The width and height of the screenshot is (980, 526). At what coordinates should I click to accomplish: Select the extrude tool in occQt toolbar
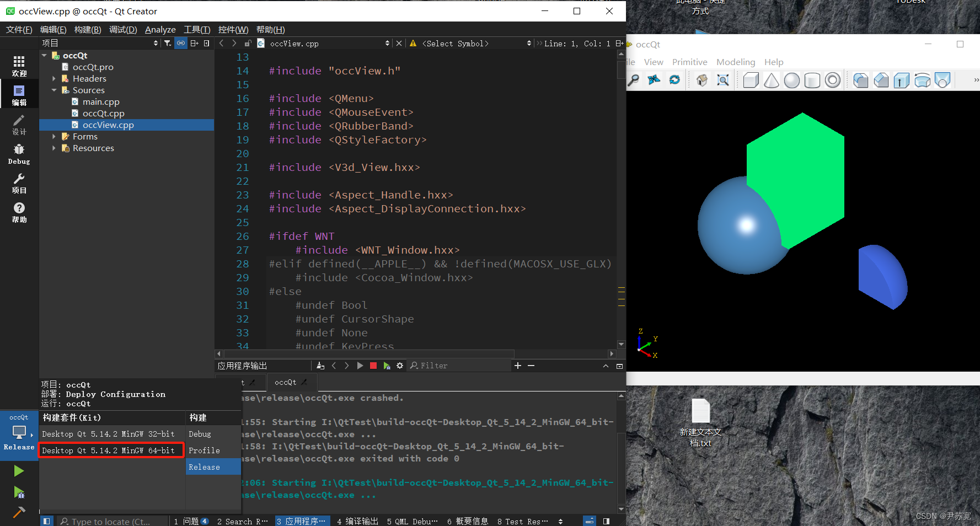[901, 80]
